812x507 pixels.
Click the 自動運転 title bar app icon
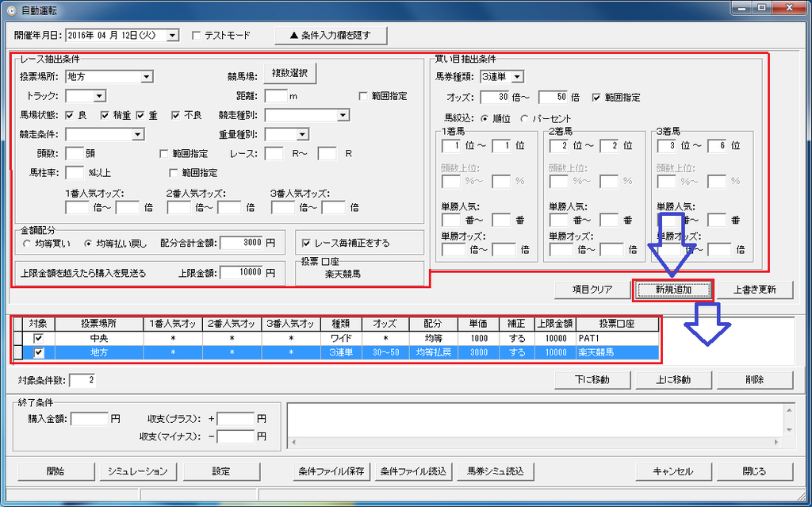[12, 10]
